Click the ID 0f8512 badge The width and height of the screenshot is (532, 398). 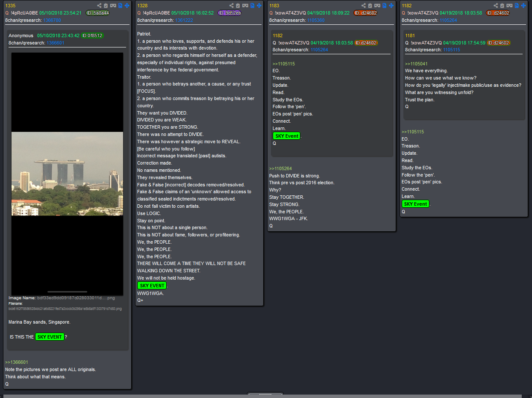(92, 35)
